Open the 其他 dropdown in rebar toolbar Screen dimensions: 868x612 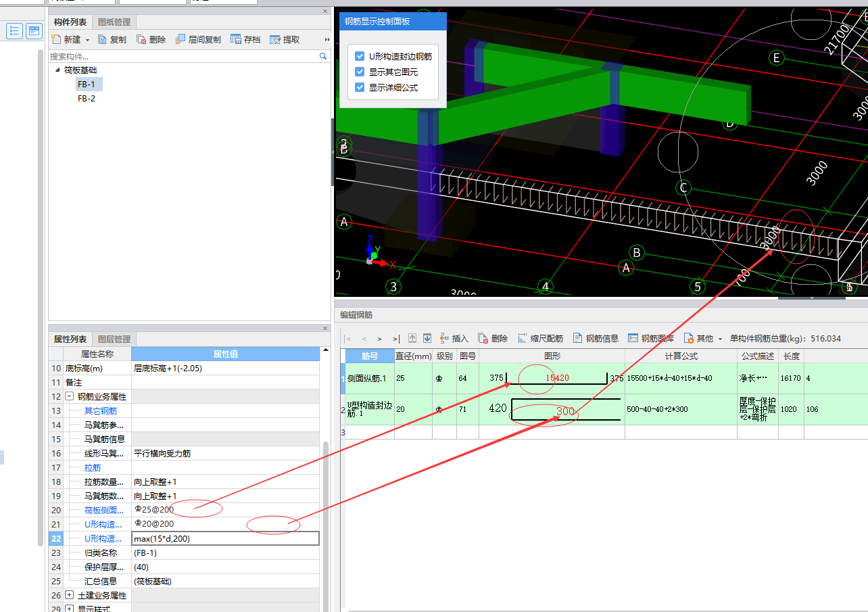[703, 338]
